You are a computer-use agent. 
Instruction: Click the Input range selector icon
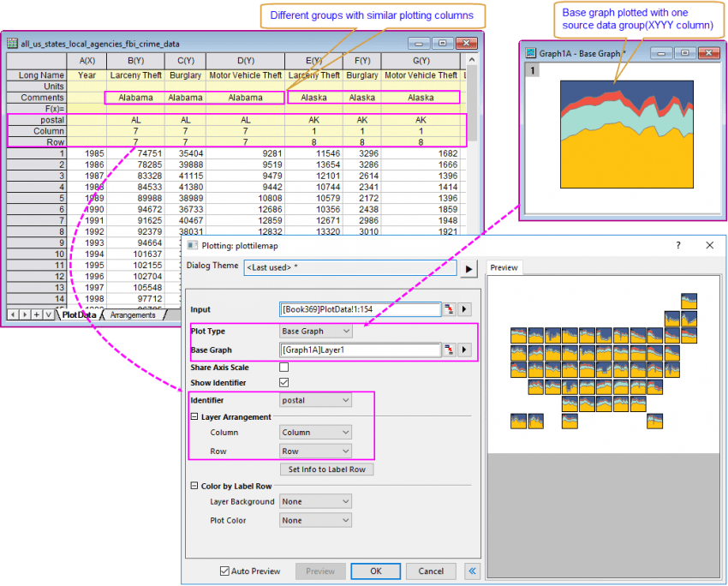click(449, 309)
